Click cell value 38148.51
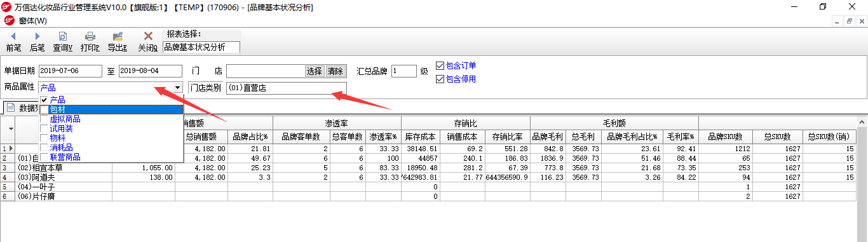868x242 pixels. pos(421,148)
